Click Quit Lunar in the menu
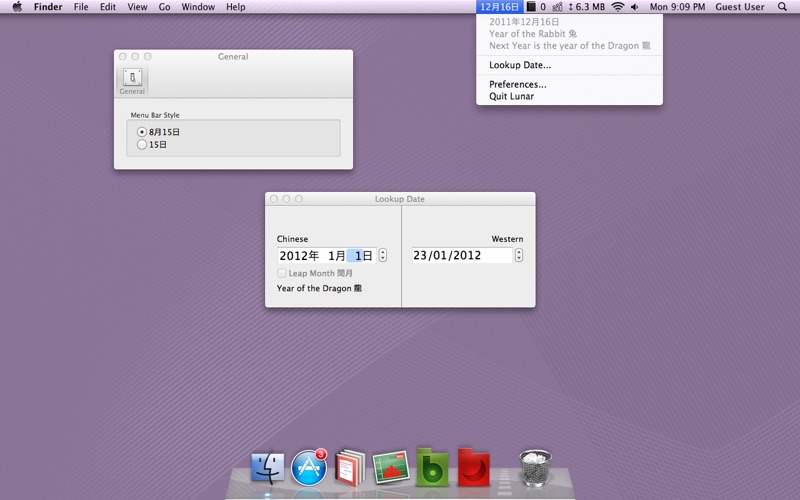Screen dimensions: 800x500 pos(511,97)
